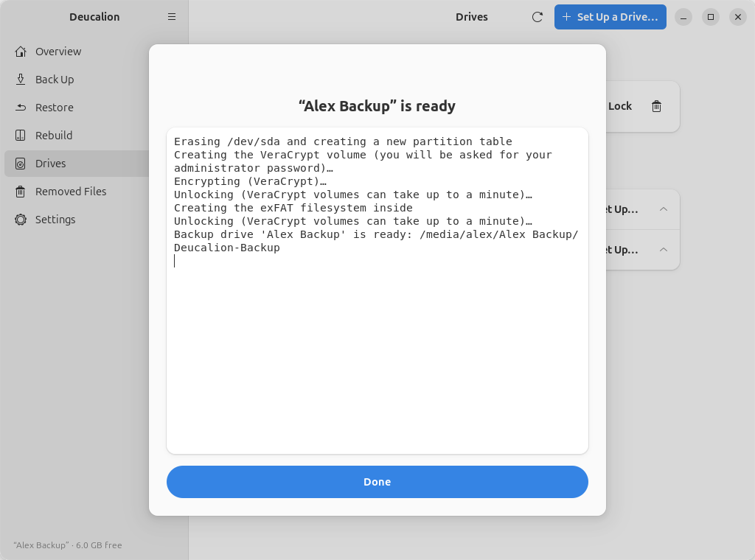Click the 'Encrypting (VeraCrypt)…' log line
The image size is (755, 560).
(x=251, y=181)
